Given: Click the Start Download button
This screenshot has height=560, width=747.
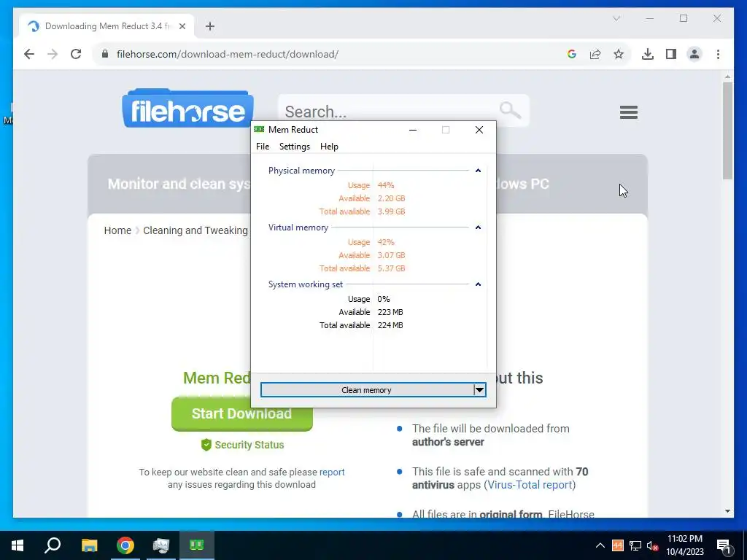Looking at the screenshot, I should click(242, 413).
